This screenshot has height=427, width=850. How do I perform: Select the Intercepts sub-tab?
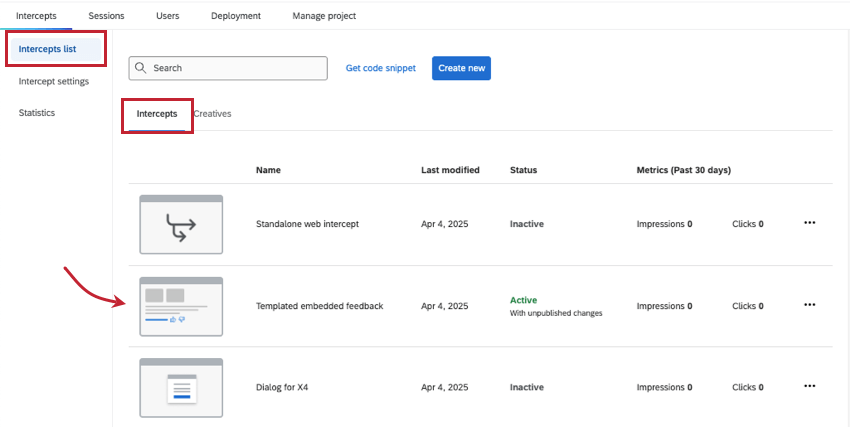pos(157,114)
